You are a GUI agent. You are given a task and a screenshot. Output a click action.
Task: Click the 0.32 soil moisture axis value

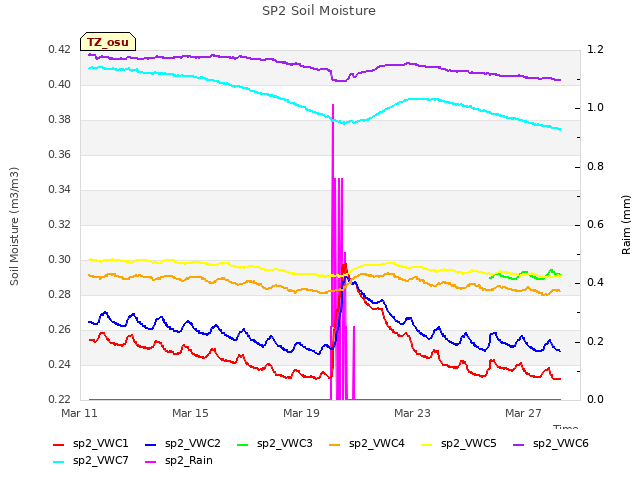click(x=60, y=224)
